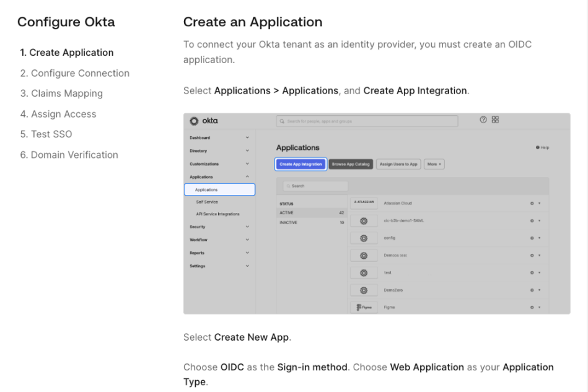Select Self Service in sidebar
The image size is (588, 392).
tap(207, 202)
